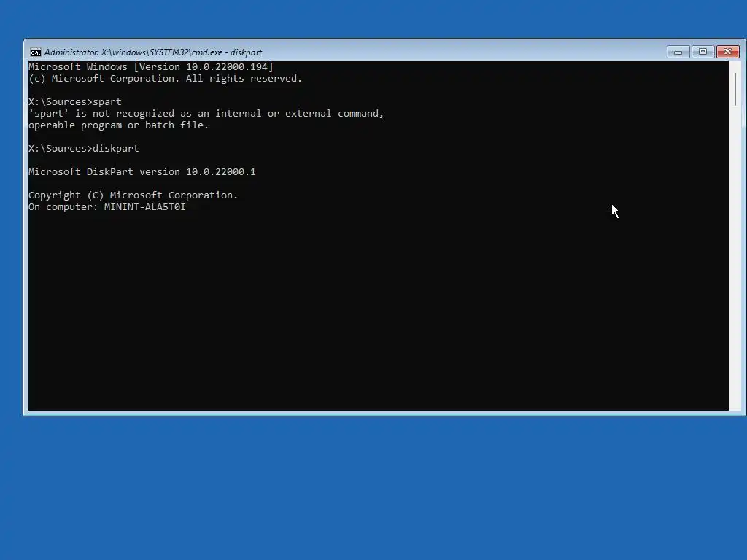Close the diskpart command prompt window
Image resolution: width=747 pixels, height=560 pixels.
click(x=727, y=52)
